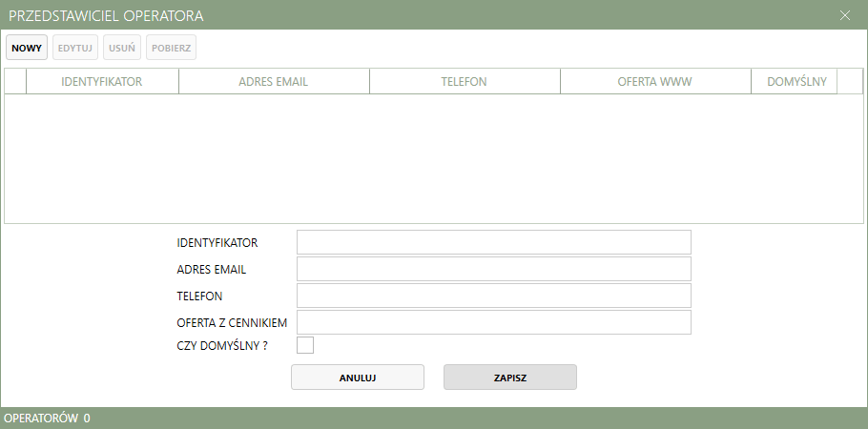Click the USUŃ toolbar button

(x=122, y=47)
